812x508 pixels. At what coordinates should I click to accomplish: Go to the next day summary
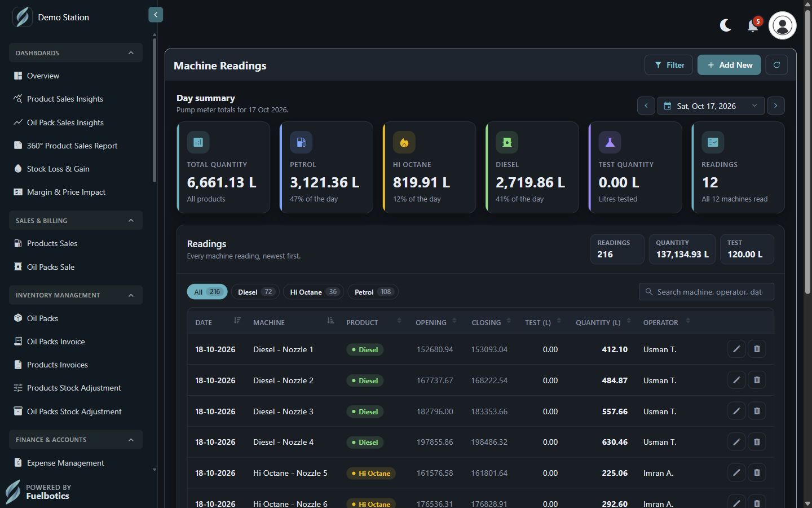click(776, 106)
